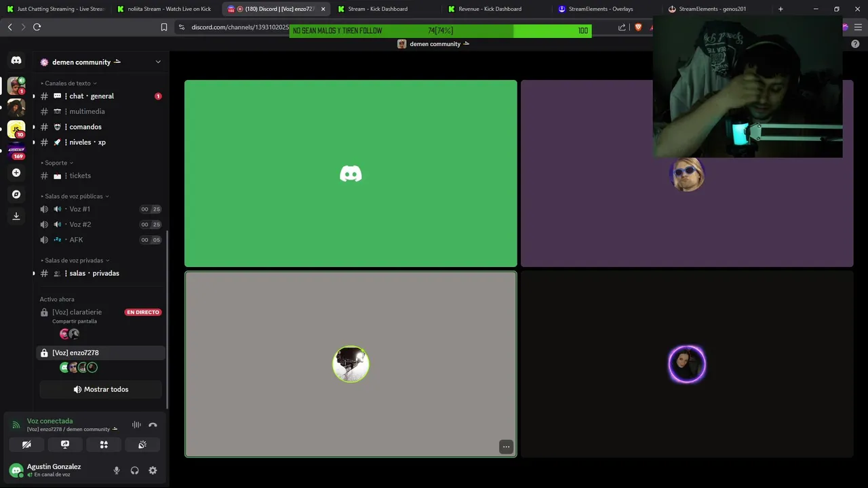Join the Voz #2 voice channel

(x=100, y=224)
